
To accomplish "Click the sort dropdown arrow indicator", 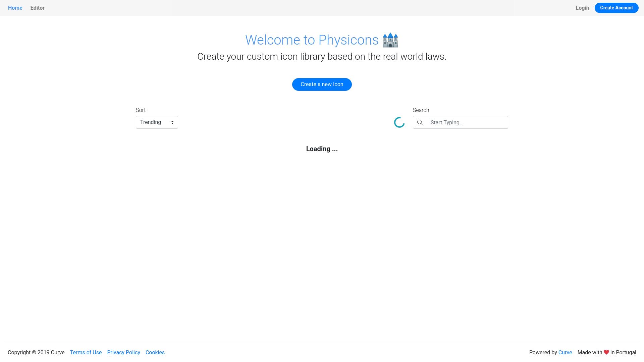I will (x=172, y=122).
